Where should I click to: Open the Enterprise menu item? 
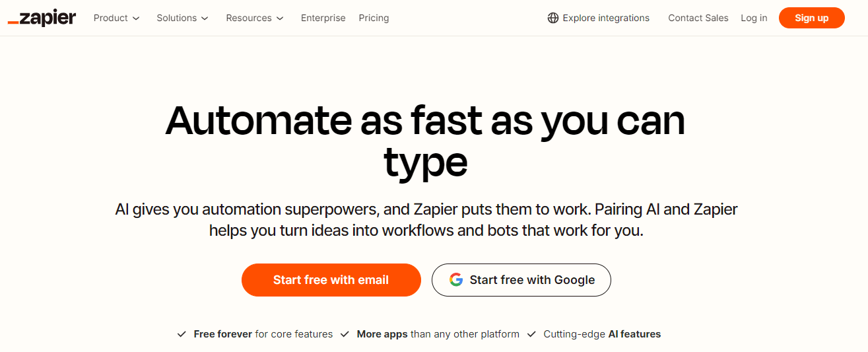(323, 18)
